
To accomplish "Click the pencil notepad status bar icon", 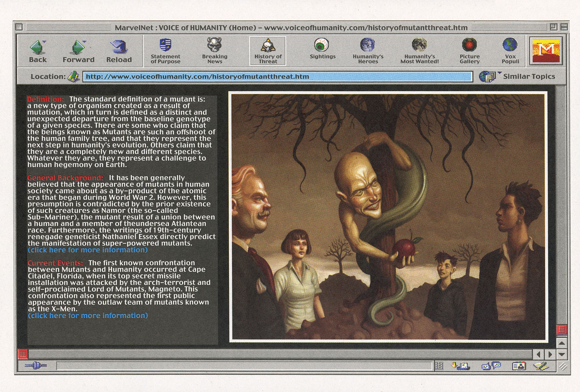I will click(x=541, y=366).
